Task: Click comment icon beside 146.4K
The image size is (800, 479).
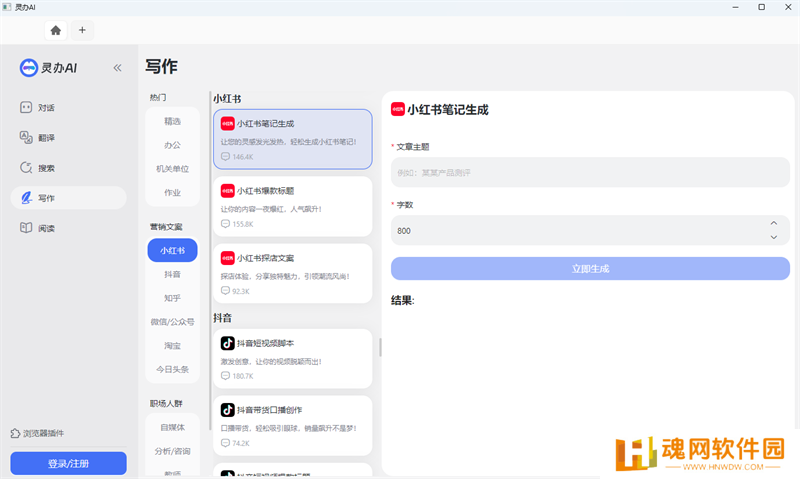Action: click(x=225, y=157)
